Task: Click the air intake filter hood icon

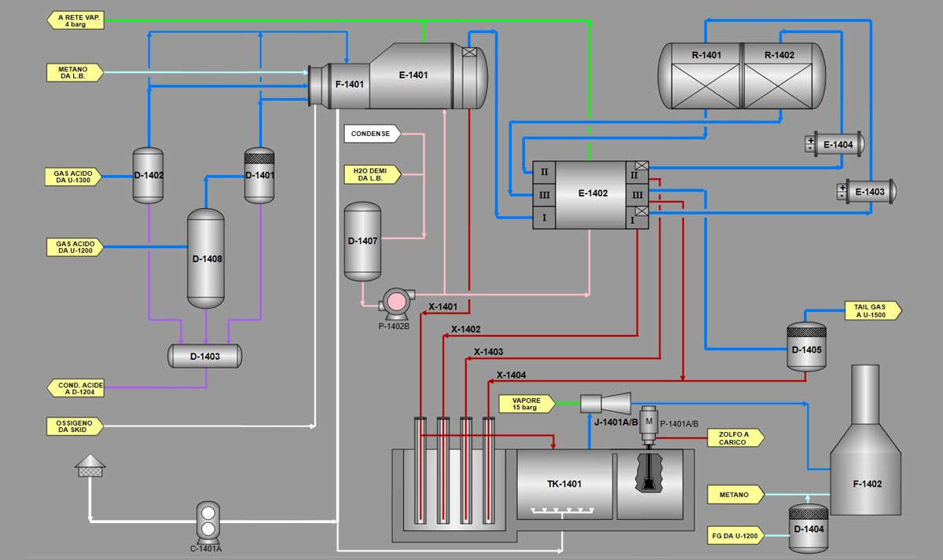Action: (90, 466)
